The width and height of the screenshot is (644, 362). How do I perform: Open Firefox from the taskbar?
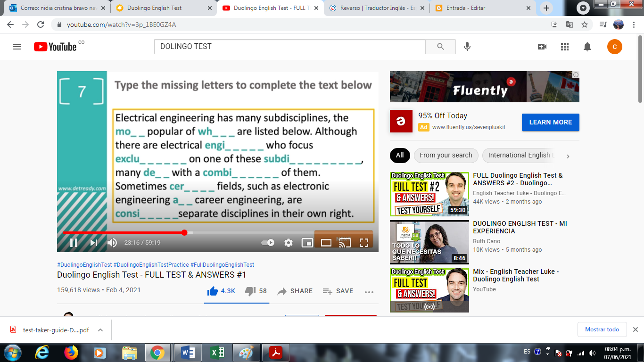[72, 353]
